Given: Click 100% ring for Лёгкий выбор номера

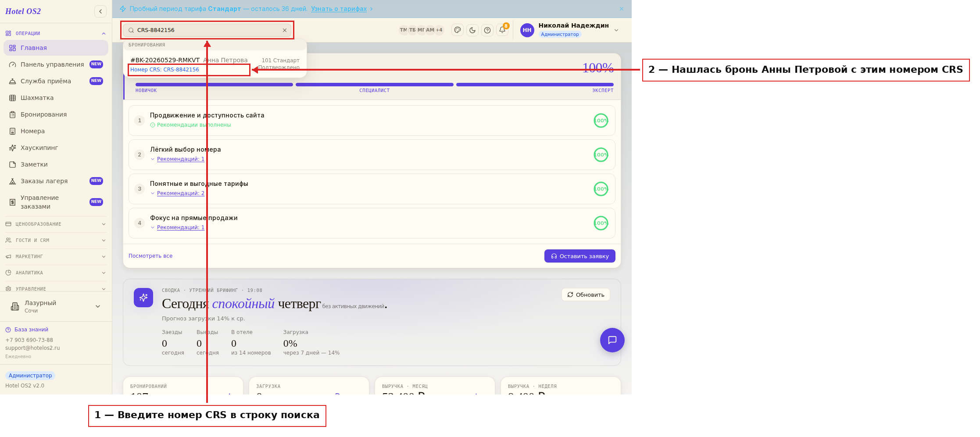Looking at the screenshot, I should [x=601, y=155].
